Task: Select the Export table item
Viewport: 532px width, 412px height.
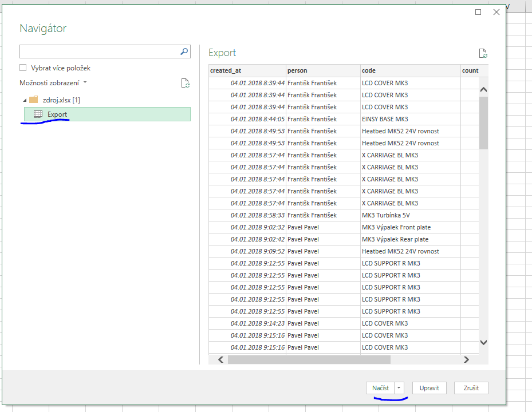Action: 107,114
